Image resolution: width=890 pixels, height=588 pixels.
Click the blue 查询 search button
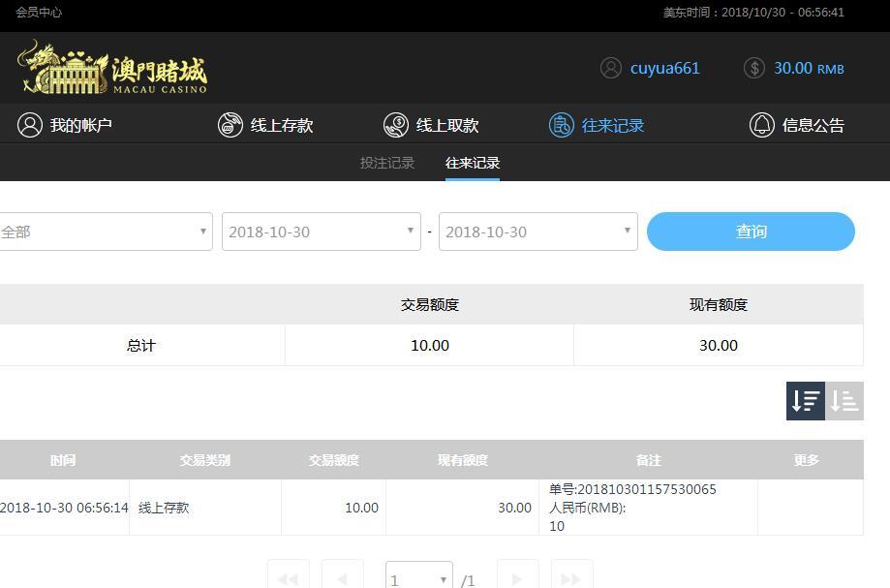click(x=751, y=232)
